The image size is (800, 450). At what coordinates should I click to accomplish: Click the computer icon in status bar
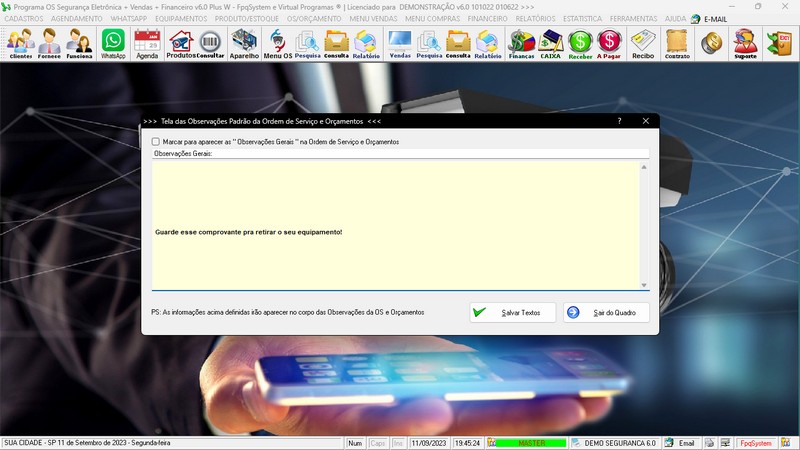coord(725,443)
